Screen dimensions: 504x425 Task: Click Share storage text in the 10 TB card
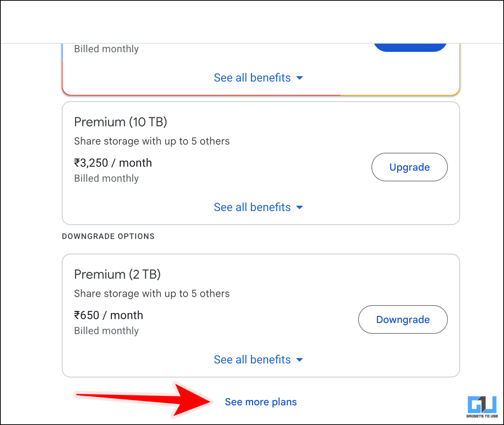point(152,141)
